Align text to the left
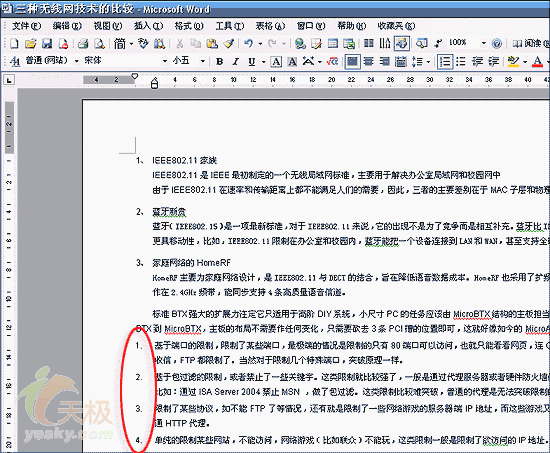The height and width of the screenshot is (453, 550). 352,62
